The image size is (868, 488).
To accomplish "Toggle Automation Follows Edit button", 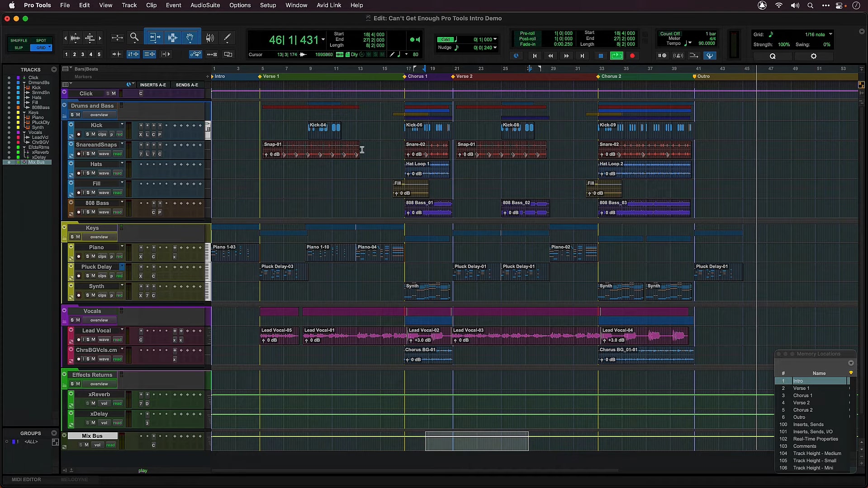I will [x=195, y=54].
